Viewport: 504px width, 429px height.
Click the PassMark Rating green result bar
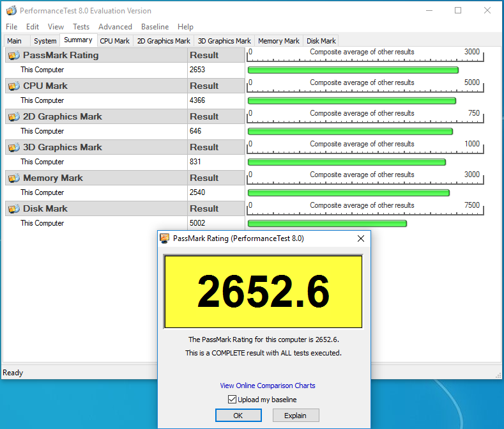(353, 70)
